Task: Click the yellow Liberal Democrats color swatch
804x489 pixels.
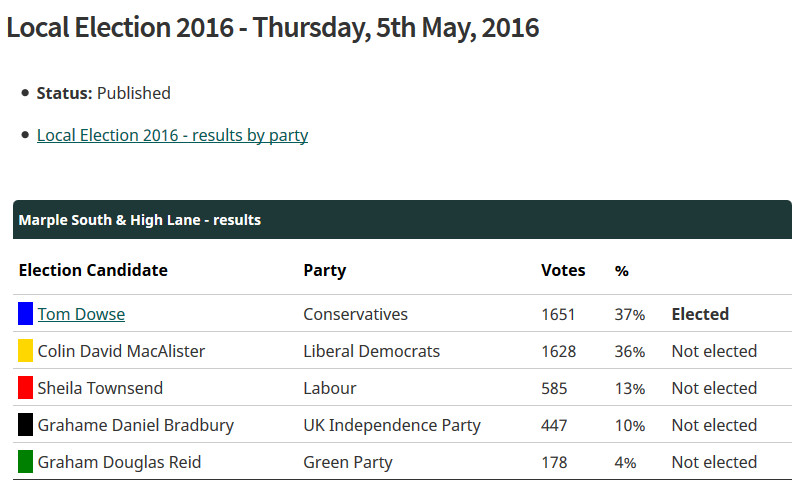Action: [x=26, y=351]
